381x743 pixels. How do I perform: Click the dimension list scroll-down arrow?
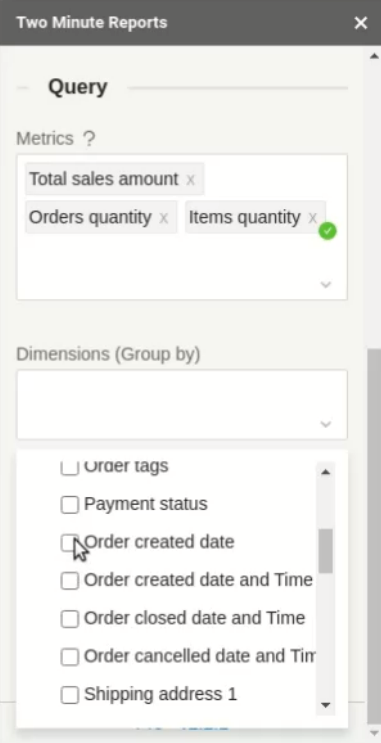[x=326, y=705]
